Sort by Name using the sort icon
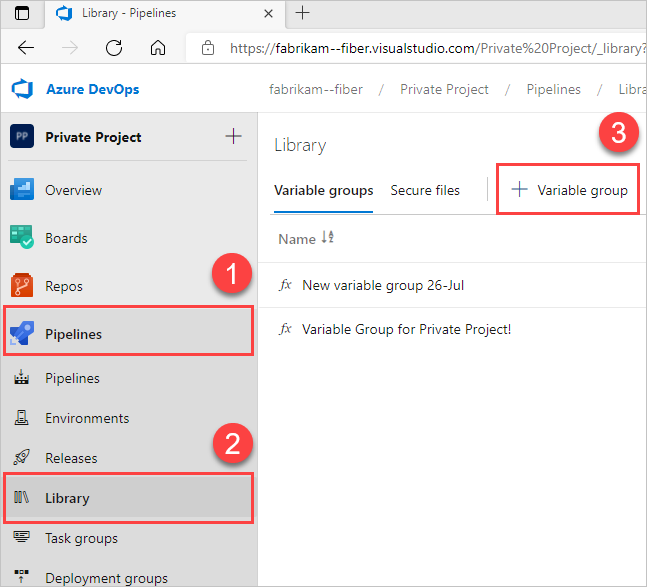The image size is (647, 587). point(328,237)
